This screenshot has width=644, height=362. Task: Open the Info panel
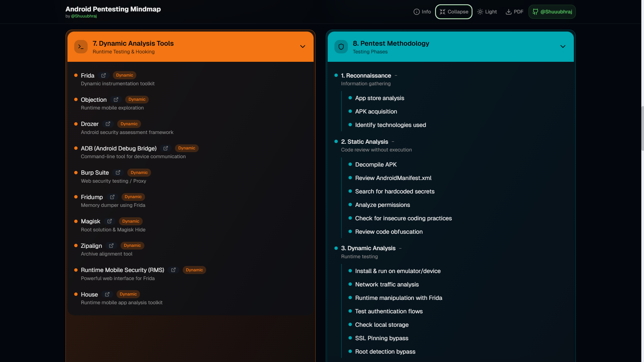point(422,12)
